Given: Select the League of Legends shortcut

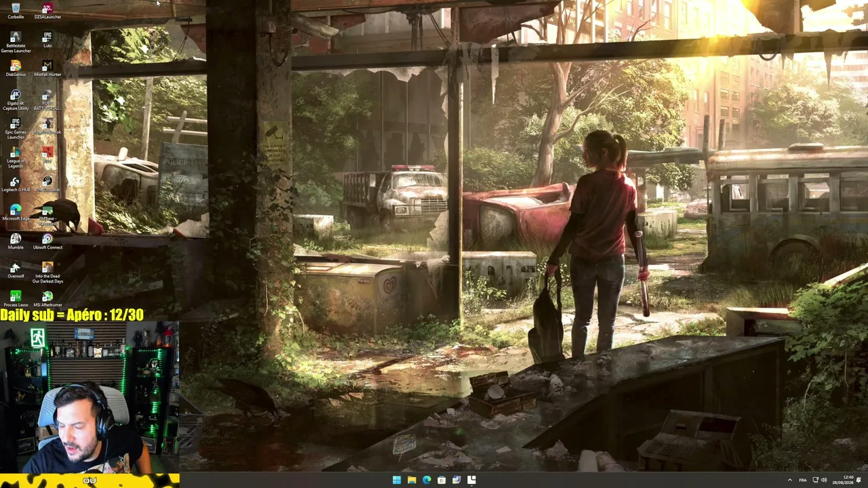Looking at the screenshot, I should pos(16,158).
